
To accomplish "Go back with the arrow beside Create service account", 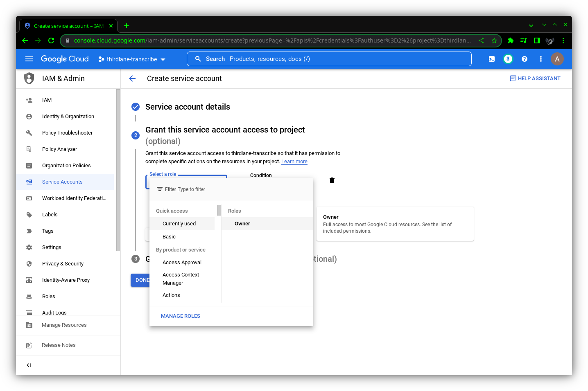I will click(x=132, y=79).
